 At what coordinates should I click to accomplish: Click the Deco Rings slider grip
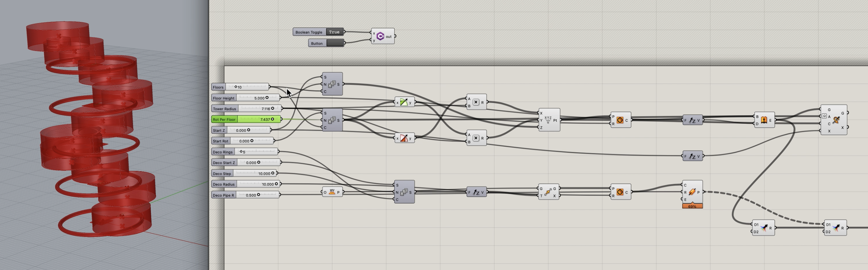[x=241, y=152]
